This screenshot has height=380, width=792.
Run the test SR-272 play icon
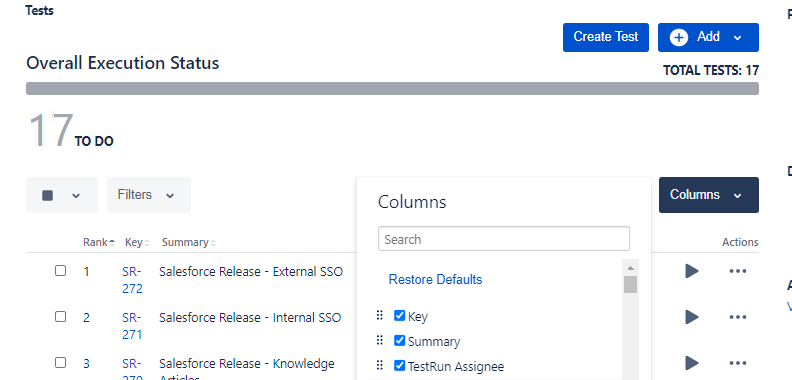coord(691,271)
